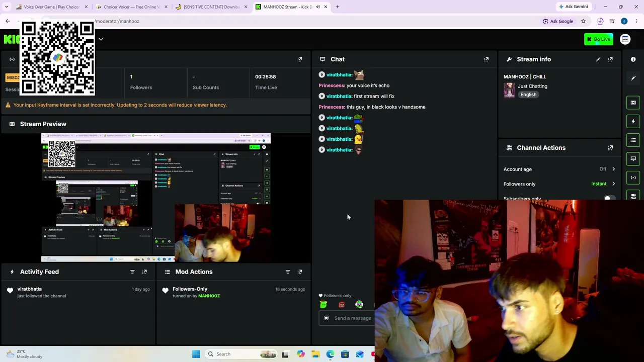The width and height of the screenshot is (644, 362).
Task: Click viratbhatia in the Activity Feed
Action: pyautogui.click(x=29, y=289)
